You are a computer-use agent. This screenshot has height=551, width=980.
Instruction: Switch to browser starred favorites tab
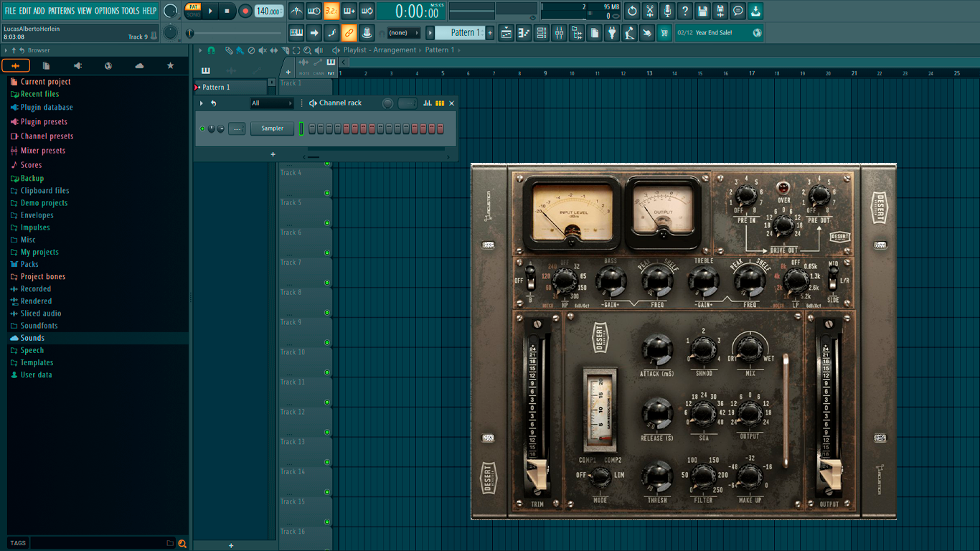tap(170, 66)
